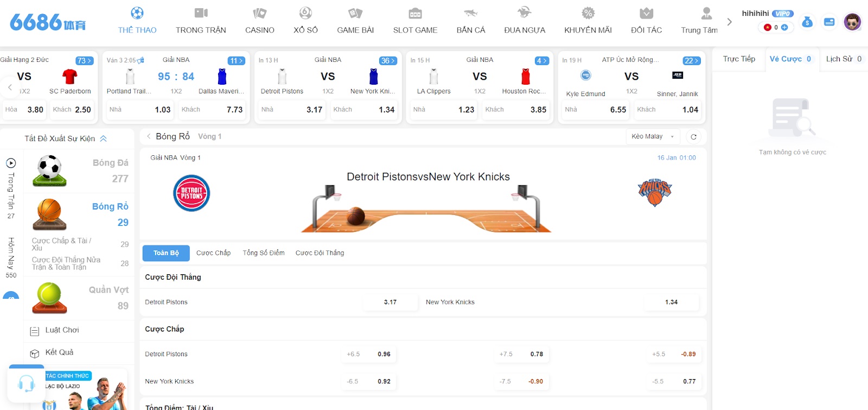Screen dimensions: 868x410
Task: Select Bóng Đá football sport
Action: coord(79,171)
